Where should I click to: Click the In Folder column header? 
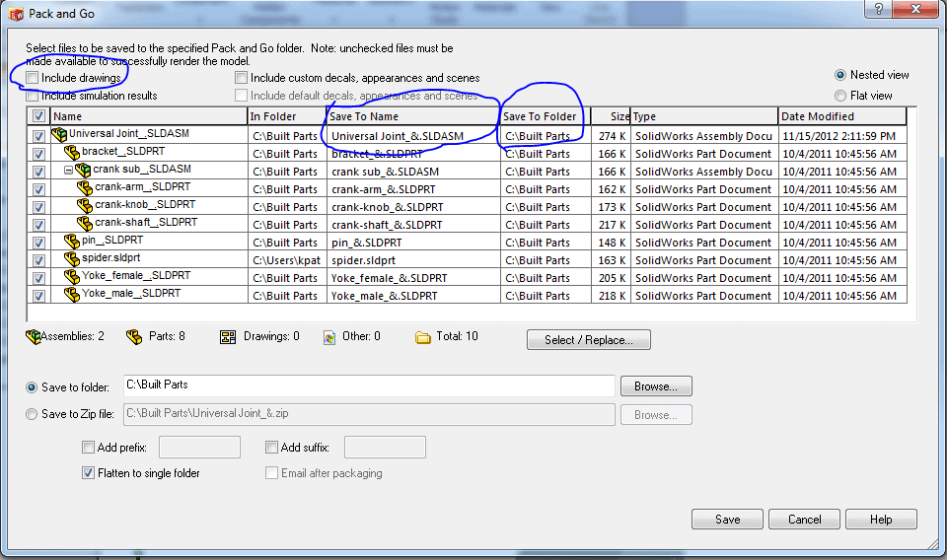click(286, 116)
